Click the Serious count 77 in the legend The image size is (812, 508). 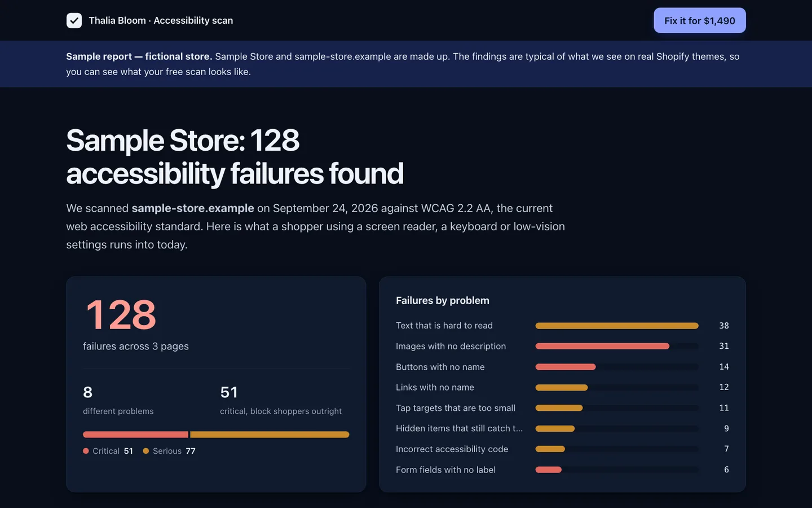(x=191, y=451)
